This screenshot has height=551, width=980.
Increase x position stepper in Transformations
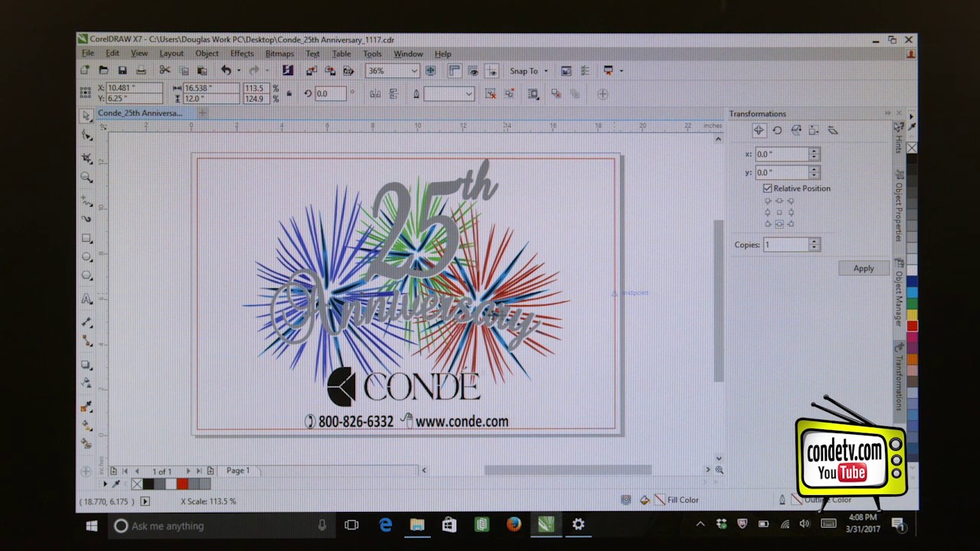tap(814, 151)
